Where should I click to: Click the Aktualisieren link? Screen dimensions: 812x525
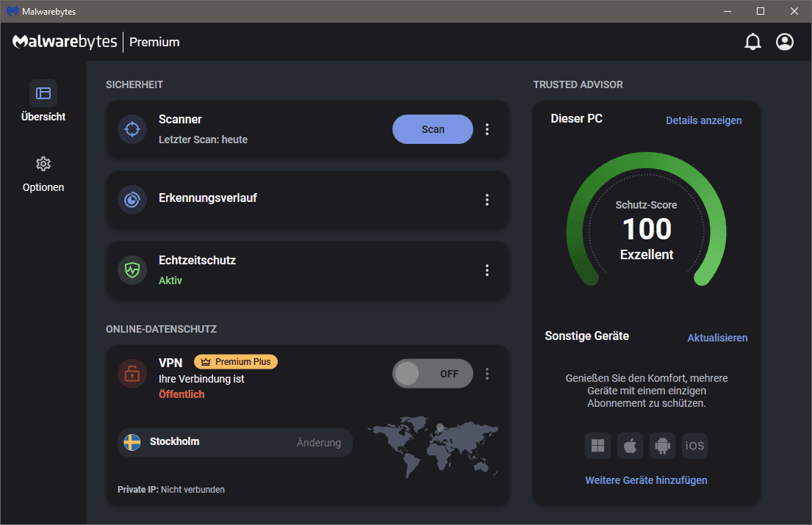point(717,338)
